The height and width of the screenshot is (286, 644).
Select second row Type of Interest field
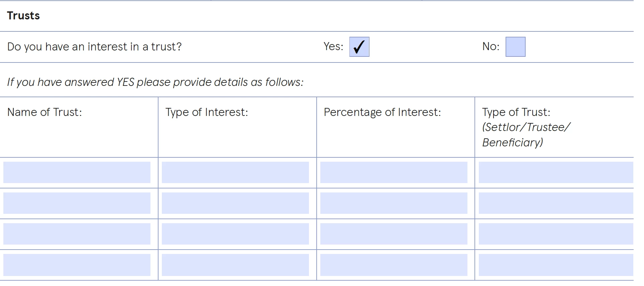pyautogui.click(x=235, y=203)
